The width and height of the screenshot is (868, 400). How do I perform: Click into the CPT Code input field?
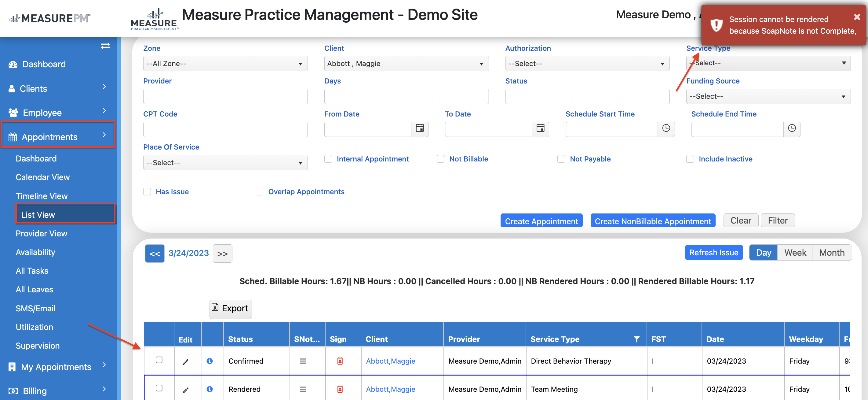point(225,130)
